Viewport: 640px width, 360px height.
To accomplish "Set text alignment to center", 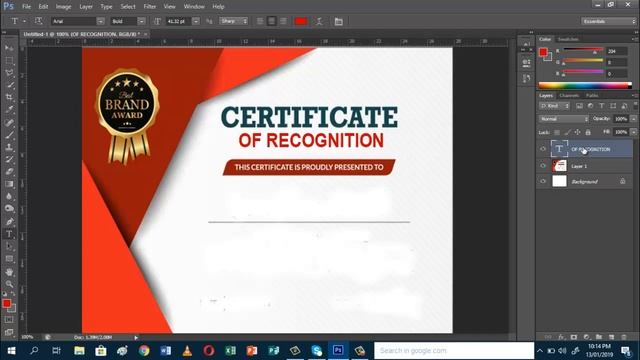I will (x=271, y=21).
